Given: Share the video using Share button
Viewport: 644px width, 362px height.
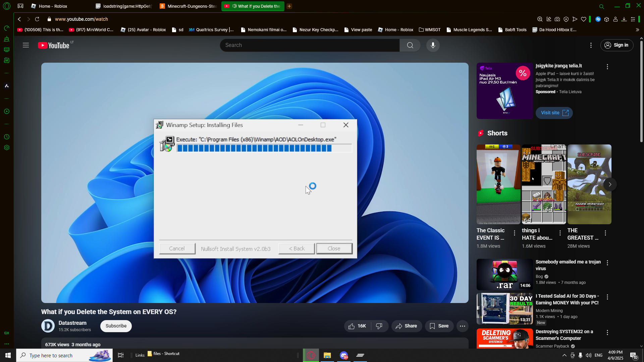Looking at the screenshot, I should pyautogui.click(x=407, y=326).
